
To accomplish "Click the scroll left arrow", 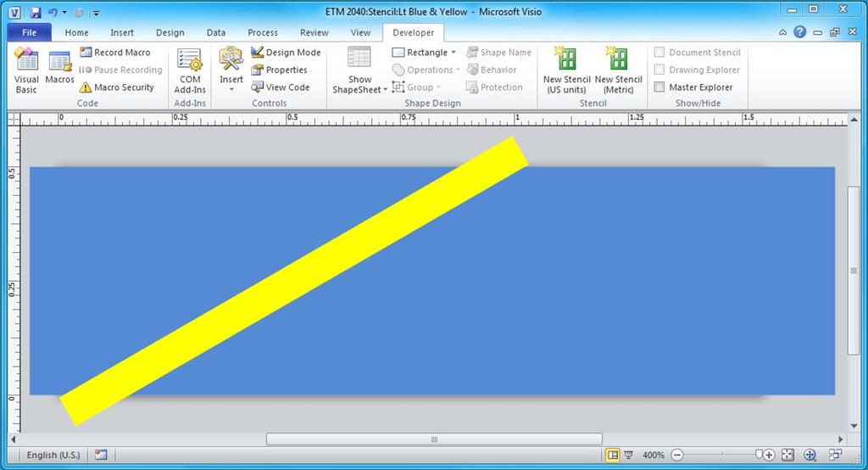I will point(14,439).
